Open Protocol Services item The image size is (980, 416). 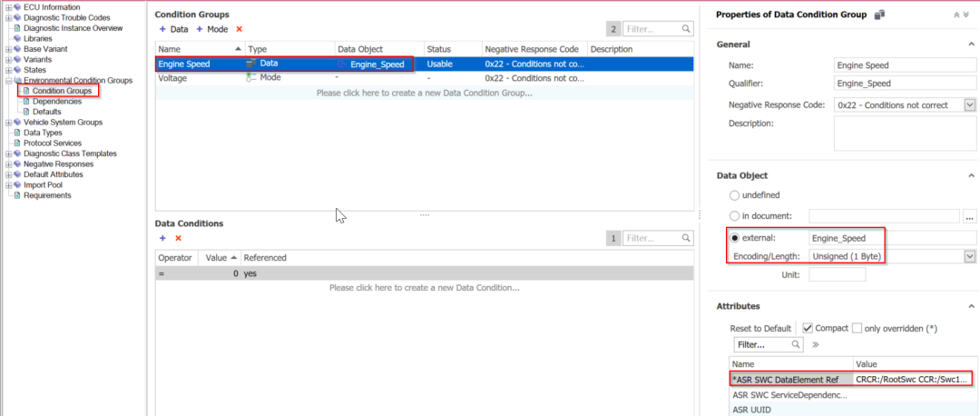coord(53,144)
